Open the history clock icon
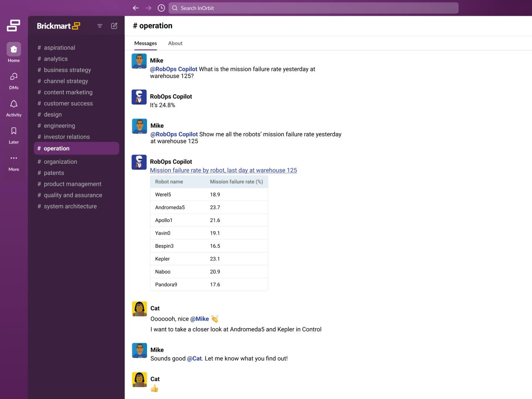 pos(161,8)
